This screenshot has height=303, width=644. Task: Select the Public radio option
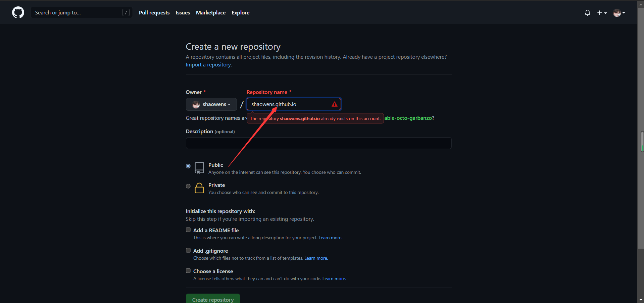[x=188, y=166]
